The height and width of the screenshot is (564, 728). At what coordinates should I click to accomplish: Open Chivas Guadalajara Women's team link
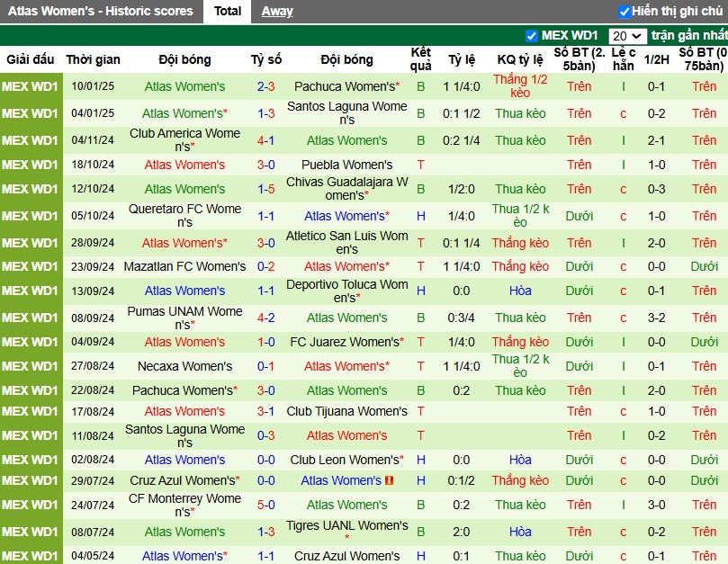pyautogui.click(x=346, y=189)
